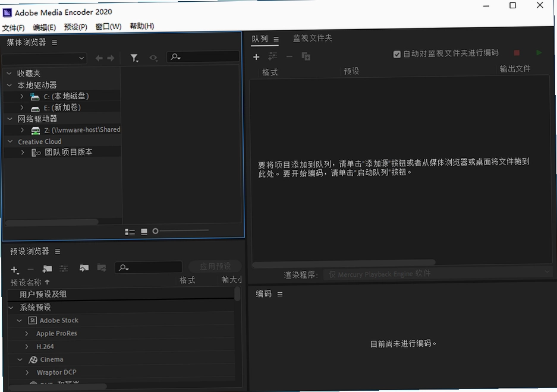Viewport: 557px width, 392px height.
Task: Switch media browser to list view
Action: (x=130, y=232)
